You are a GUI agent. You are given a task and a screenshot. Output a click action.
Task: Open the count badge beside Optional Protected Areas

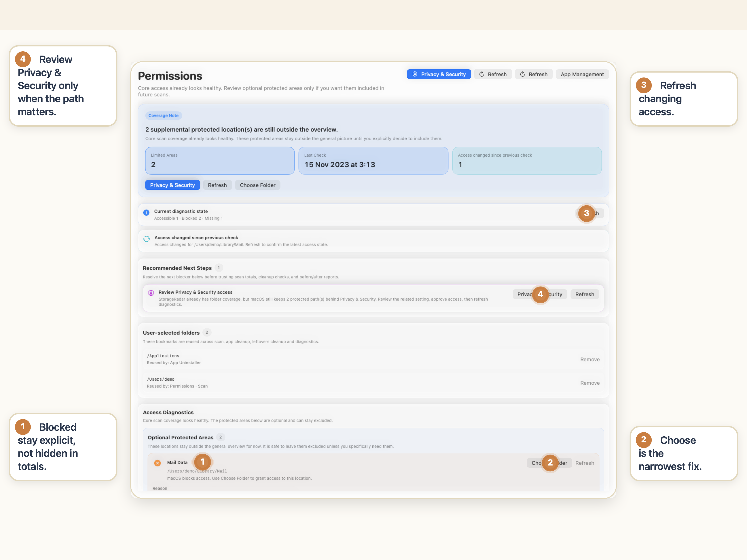click(x=221, y=437)
